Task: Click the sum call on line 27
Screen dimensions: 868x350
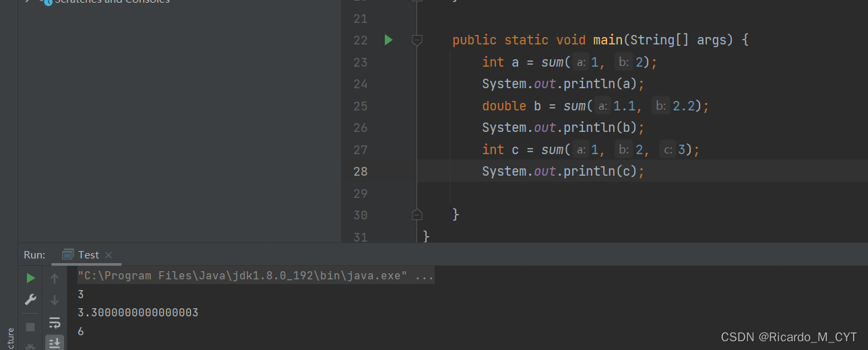Action: (x=551, y=149)
